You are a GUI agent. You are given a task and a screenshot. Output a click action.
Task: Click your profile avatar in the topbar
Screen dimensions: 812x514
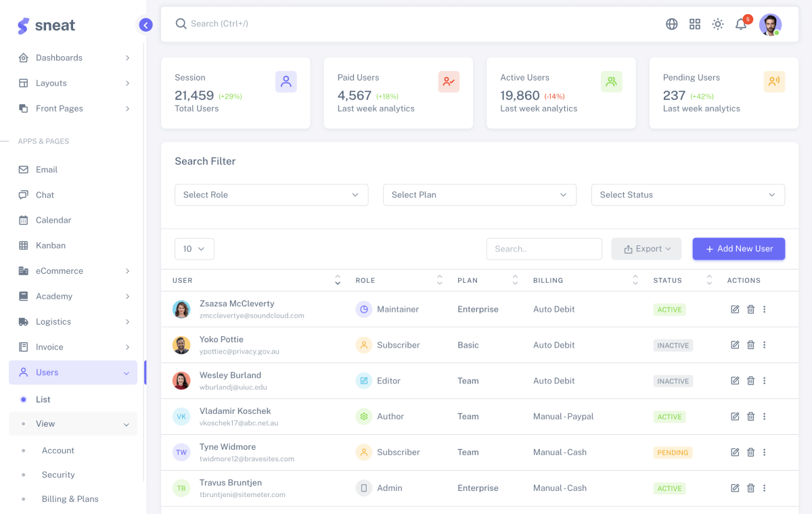tap(769, 24)
